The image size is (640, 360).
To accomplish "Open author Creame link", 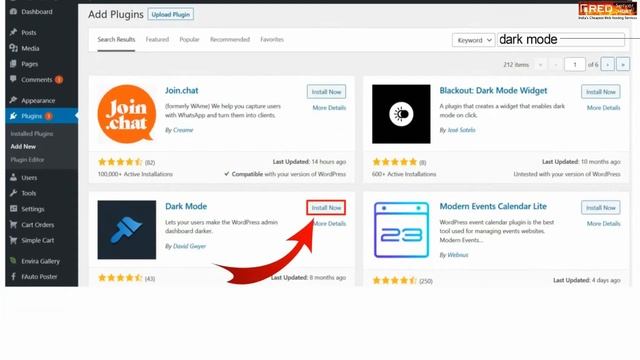I will [x=183, y=130].
